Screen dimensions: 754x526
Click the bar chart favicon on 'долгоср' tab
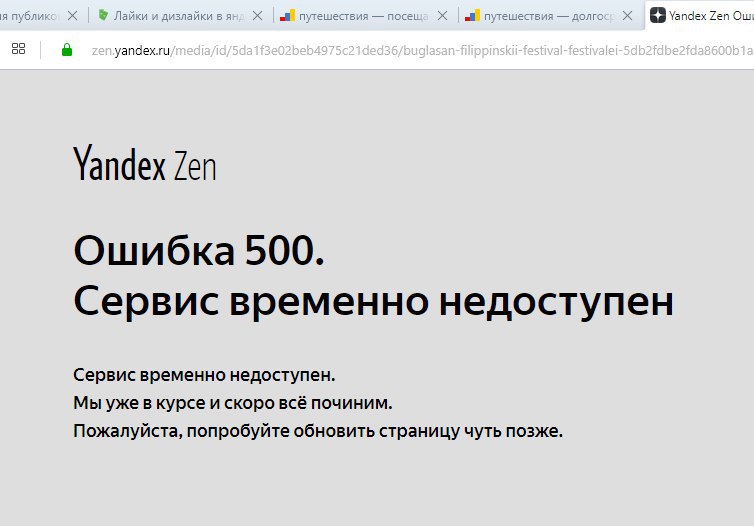[x=473, y=16]
